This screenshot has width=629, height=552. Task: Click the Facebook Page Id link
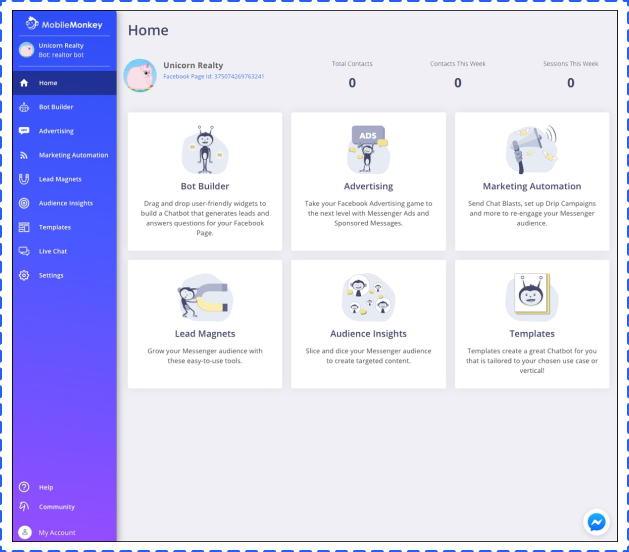pos(213,77)
